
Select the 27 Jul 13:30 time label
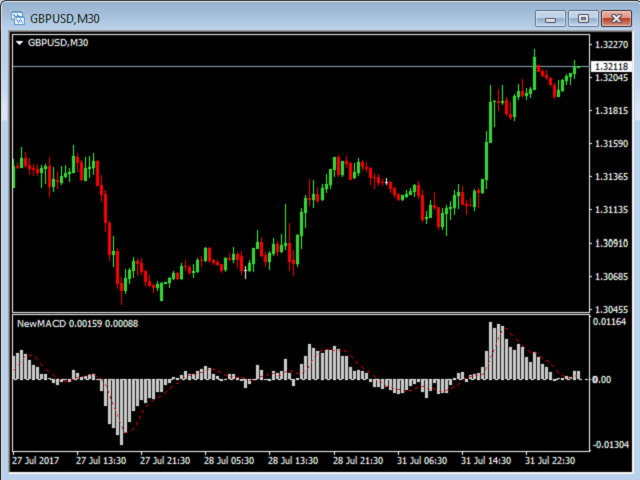[x=101, y=461]
